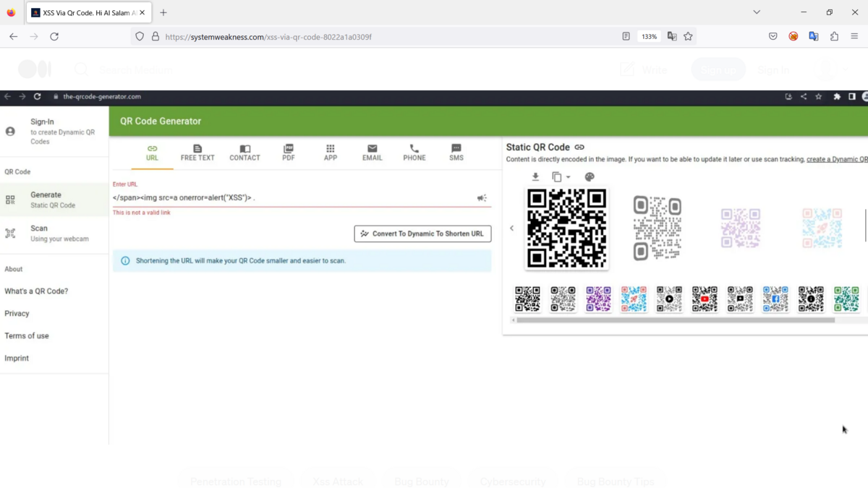
Task: Click faded Sign up button in Medium header
Action: (718, 69)
